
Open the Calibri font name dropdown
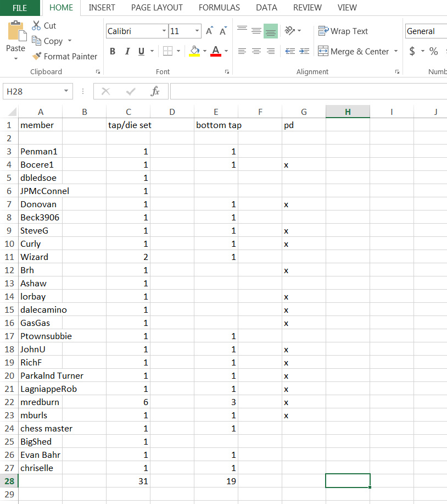[164, 31]
